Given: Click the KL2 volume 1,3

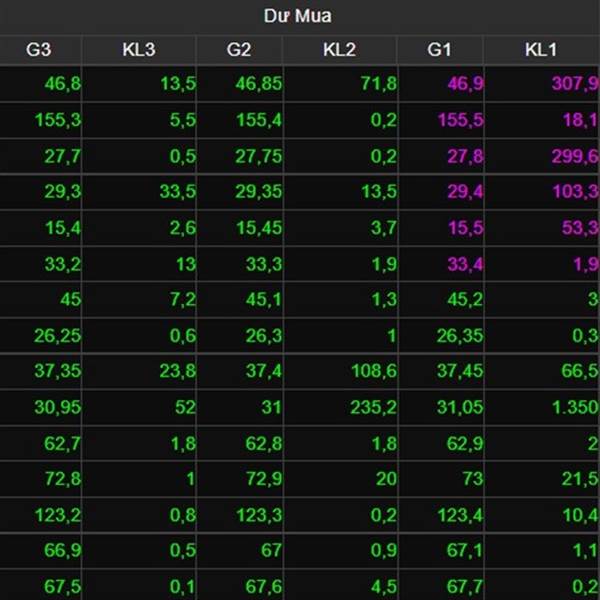Looking at the screenshot, I should point(384,299).
